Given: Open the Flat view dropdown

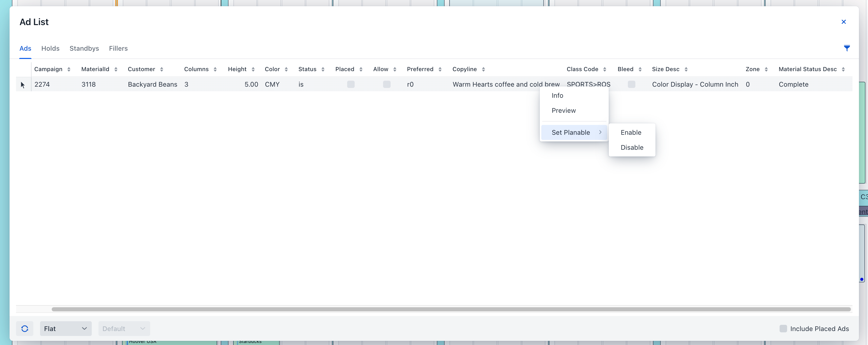Looking at the screenshot, I should tap(66, 328).
